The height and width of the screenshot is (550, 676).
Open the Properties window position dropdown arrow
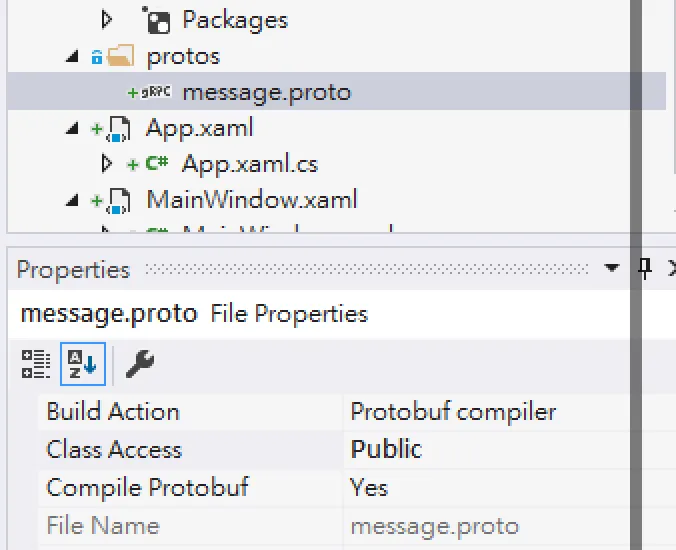coord(613,269)
